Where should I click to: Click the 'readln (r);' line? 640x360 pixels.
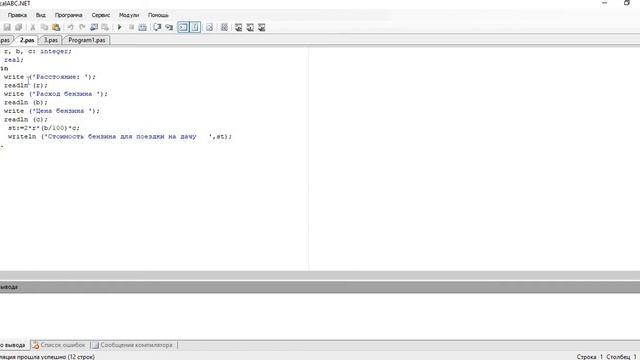[x=26, y=85]
